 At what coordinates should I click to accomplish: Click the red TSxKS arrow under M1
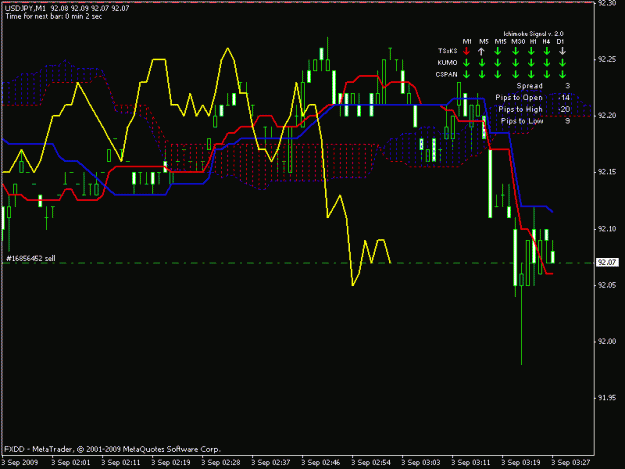[x=466, y=51]
